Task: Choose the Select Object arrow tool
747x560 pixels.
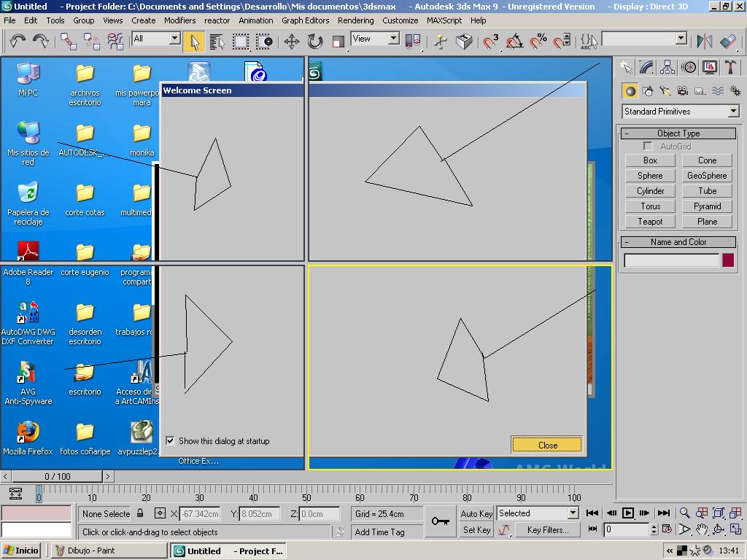Action: [194, 42]
